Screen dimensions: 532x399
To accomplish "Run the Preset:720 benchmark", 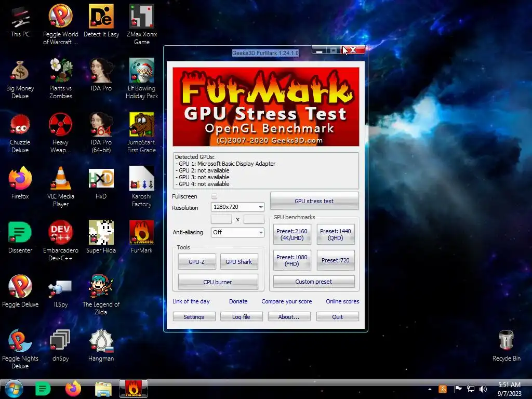I will click(x=336, y=260).
